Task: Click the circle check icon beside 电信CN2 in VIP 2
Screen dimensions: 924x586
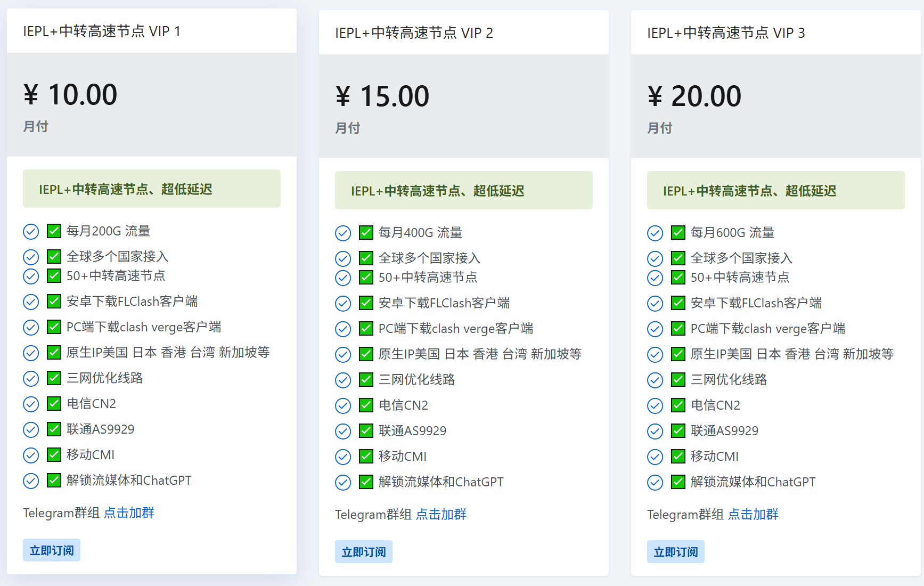Action: coord(343,406)
